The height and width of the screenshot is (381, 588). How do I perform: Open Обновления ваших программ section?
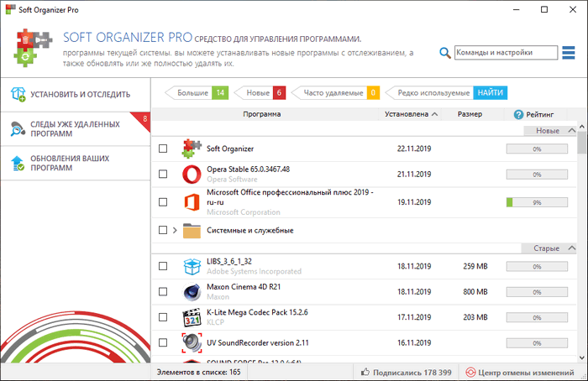pyautogui.click(x=76, y=164)
